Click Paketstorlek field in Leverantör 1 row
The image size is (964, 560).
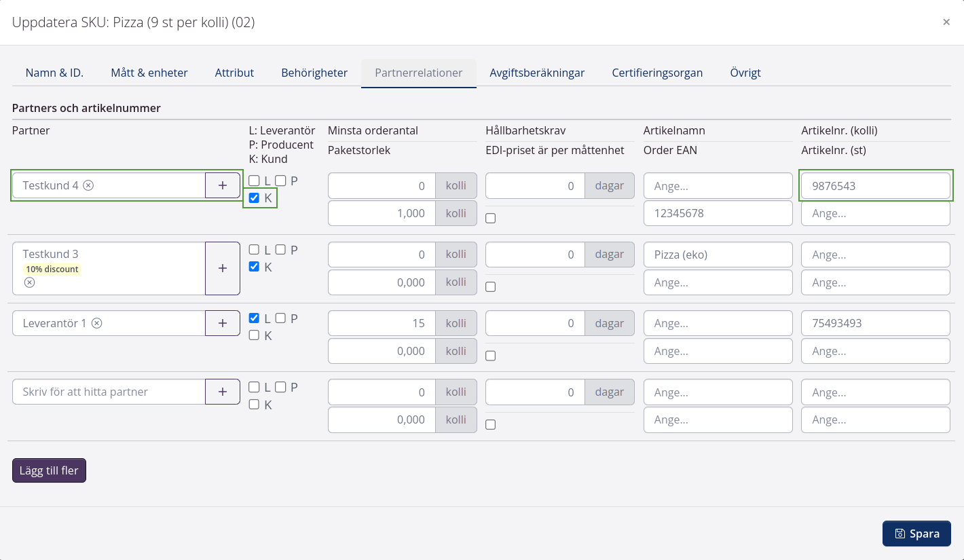(x=382, y=351)
